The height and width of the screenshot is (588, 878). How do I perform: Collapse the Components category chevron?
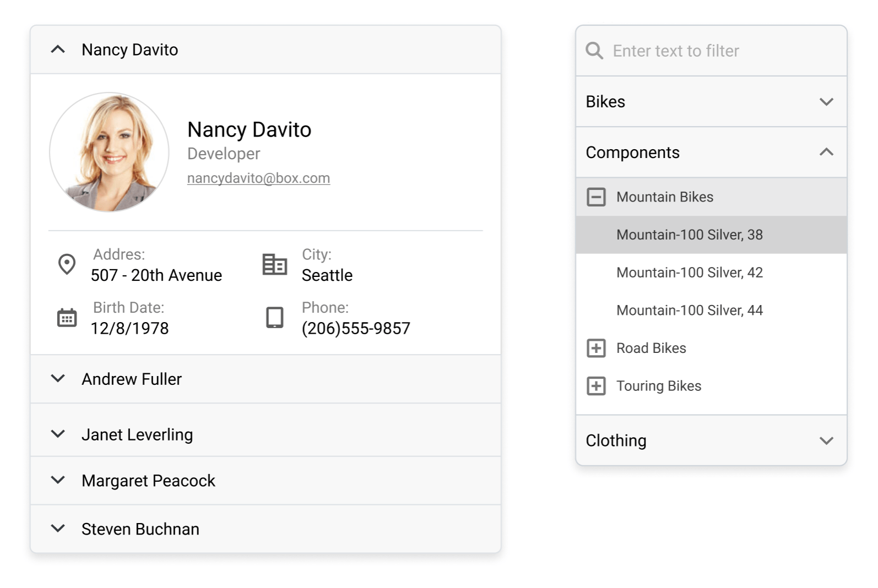(x=826, y=153)
